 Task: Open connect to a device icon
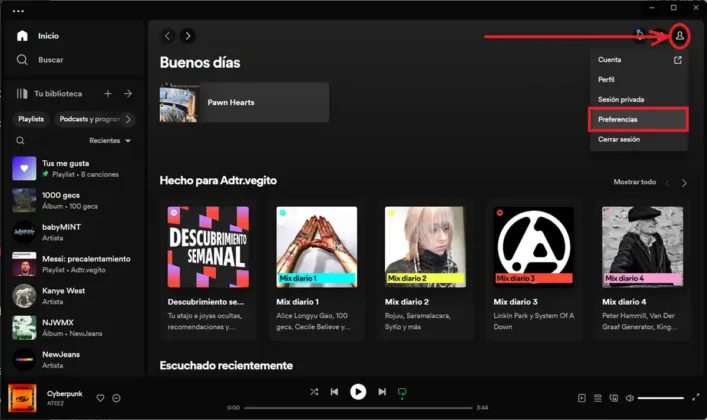click(614, 398)
